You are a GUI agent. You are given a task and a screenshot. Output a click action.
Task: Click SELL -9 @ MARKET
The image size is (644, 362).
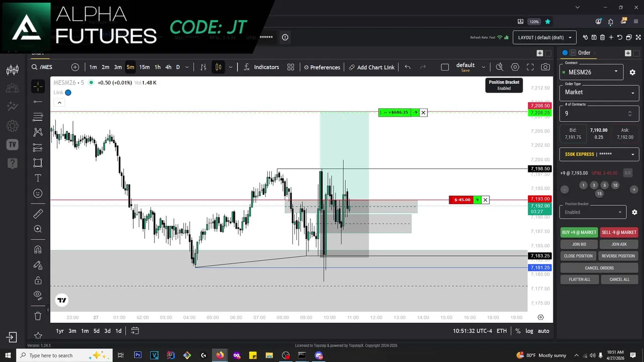click(619, 232)
